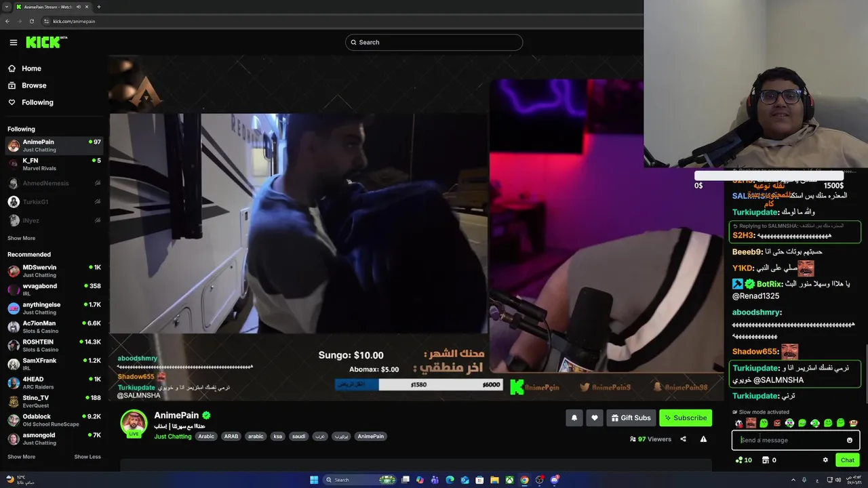Collapse Recommended list with Show Less
The height and width of the screenshot is (488, 868).
pos(87,457)
